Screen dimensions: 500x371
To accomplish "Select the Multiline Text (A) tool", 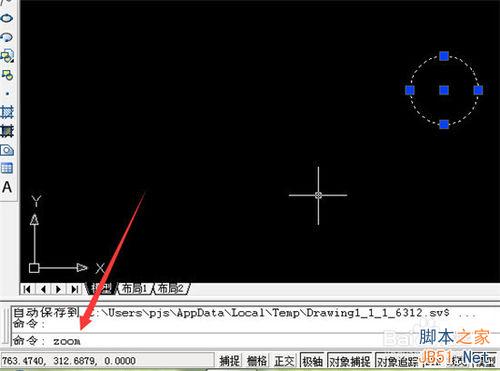I will click(7, 187).
